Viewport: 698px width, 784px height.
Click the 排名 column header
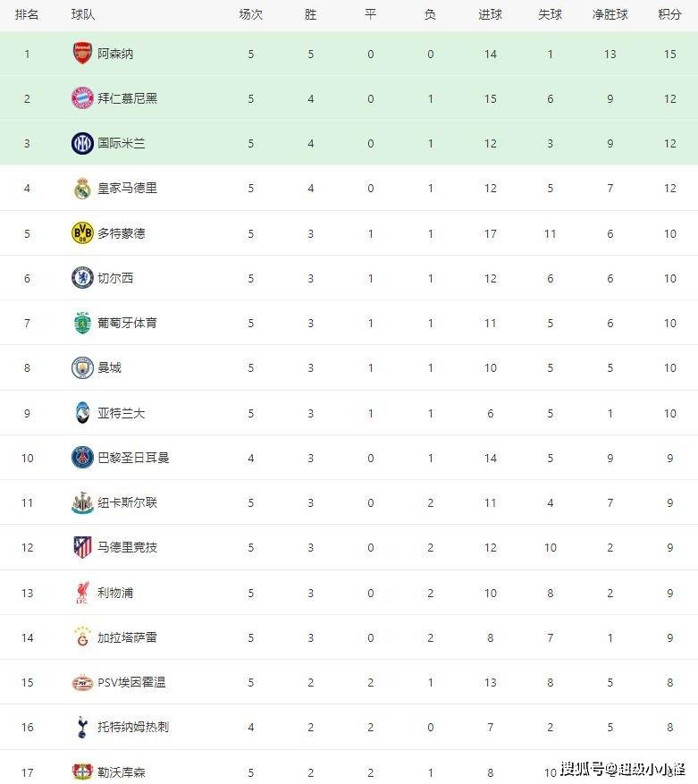[x=27, y=15]
